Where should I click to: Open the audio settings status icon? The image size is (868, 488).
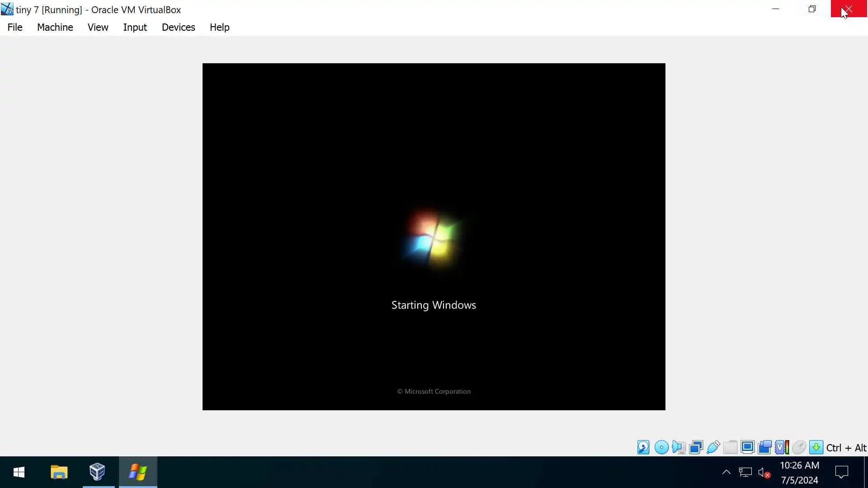point(679,447)
